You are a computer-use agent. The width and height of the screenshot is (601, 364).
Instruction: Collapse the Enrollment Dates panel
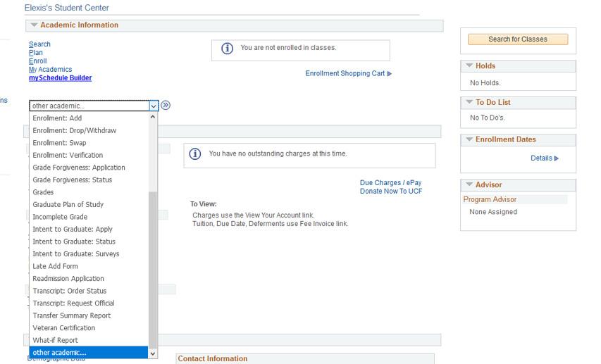(469, 139)
